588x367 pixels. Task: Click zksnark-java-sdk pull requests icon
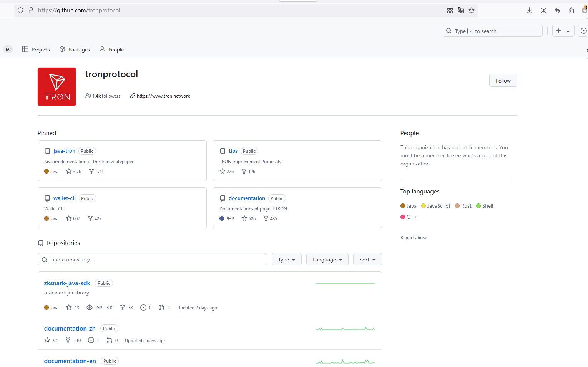162,307
